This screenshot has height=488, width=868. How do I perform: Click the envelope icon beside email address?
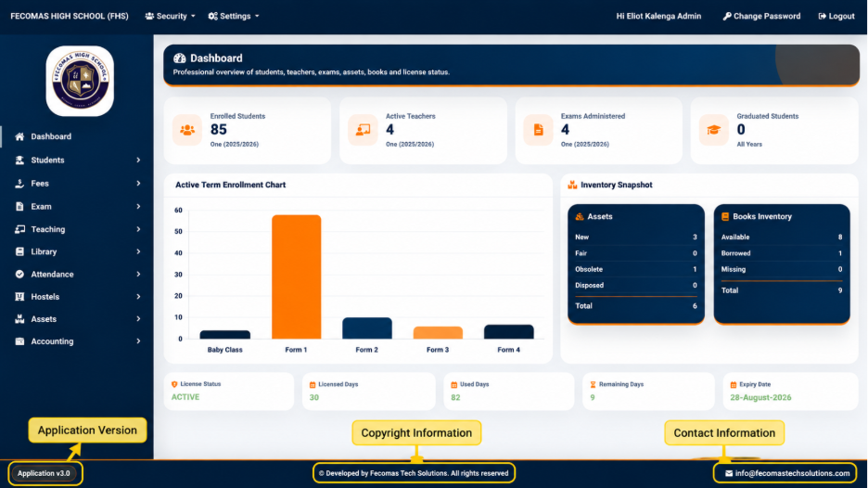pos(729,473)
